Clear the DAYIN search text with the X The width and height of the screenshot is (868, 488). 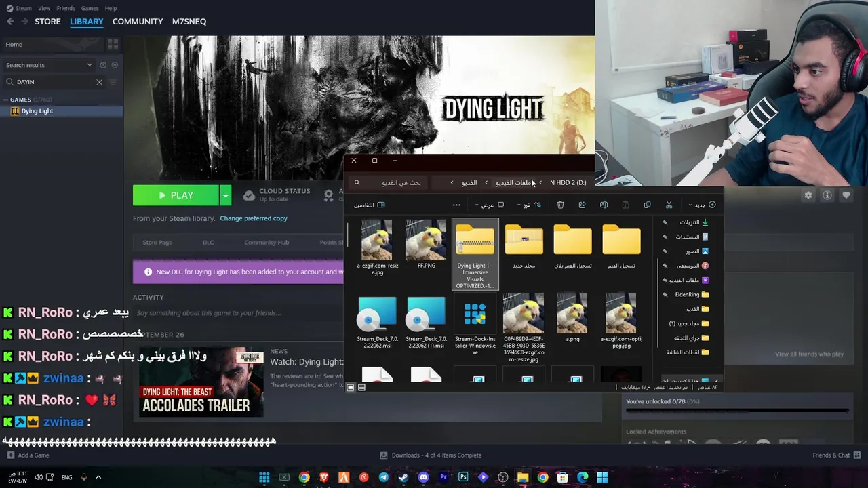(99, 82)
